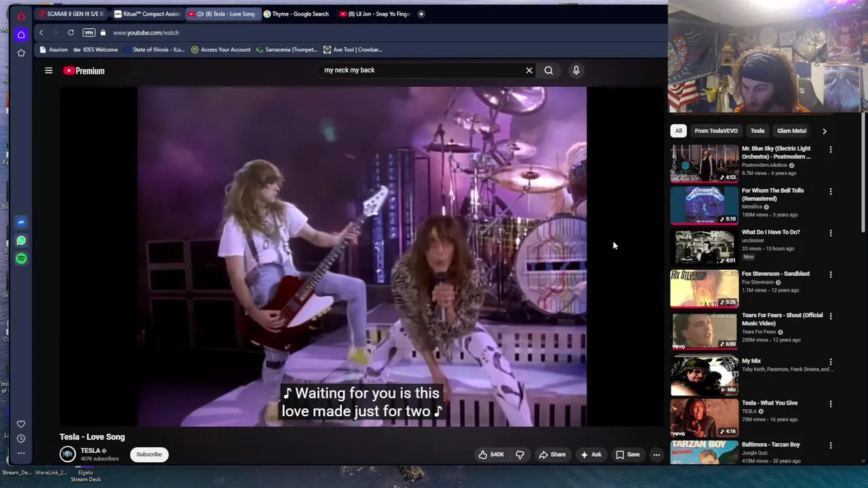Start voice search with microphone
This screenshot has width=868, height=488.
click(576, 70)
